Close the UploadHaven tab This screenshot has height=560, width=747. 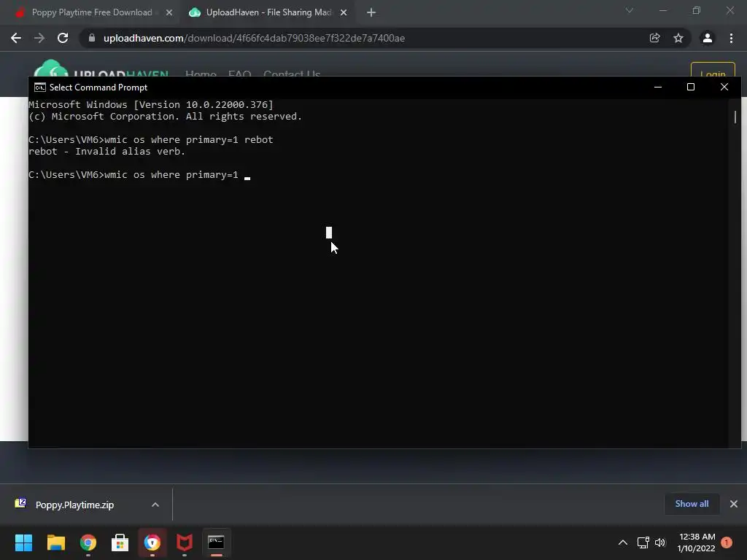[344, 13]
